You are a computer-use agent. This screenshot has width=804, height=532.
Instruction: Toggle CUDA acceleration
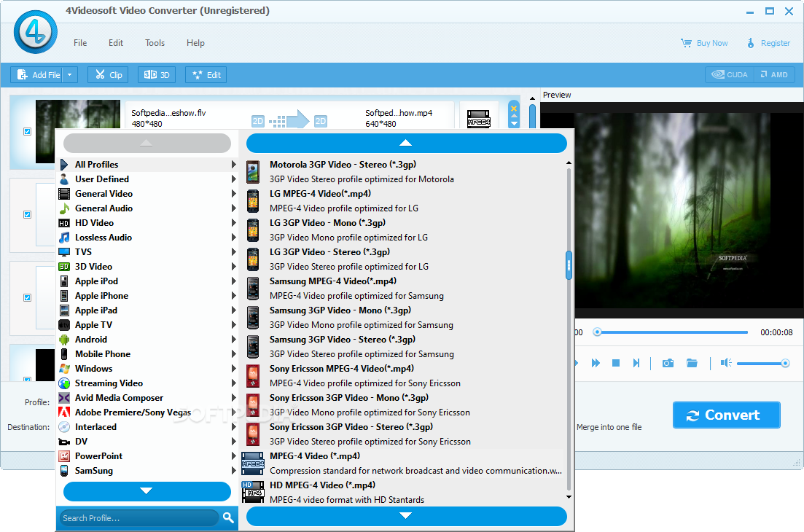click(x=730, y=75)
